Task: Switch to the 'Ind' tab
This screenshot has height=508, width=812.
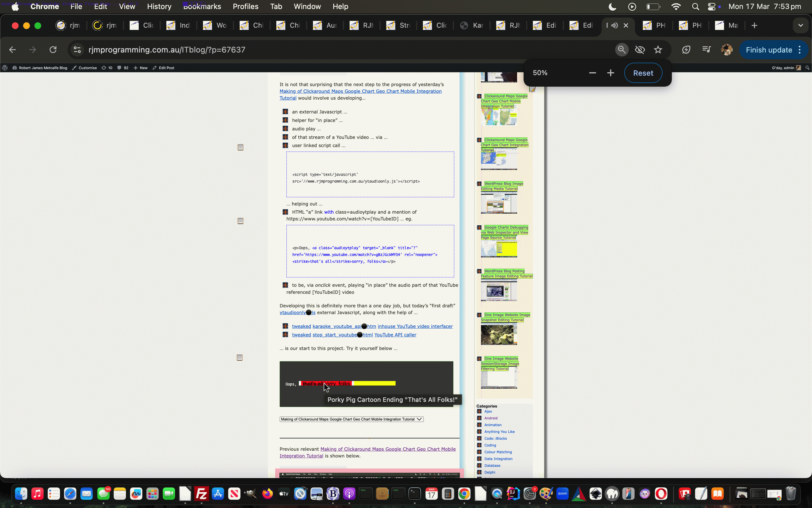Action: point(178,25)
